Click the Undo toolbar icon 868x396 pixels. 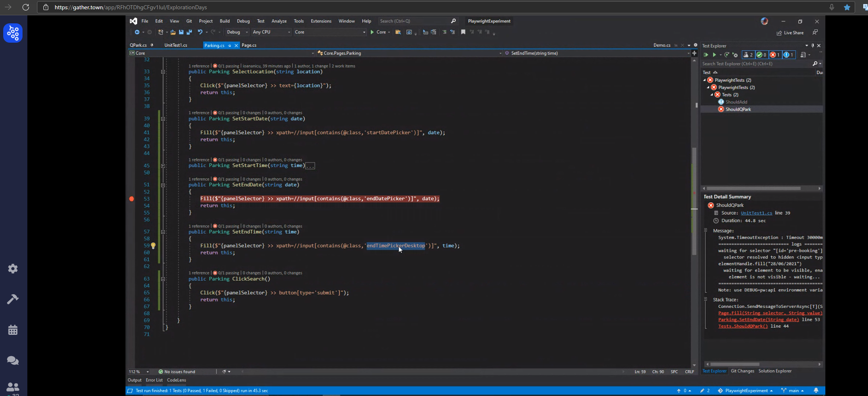tap(200, 32)
